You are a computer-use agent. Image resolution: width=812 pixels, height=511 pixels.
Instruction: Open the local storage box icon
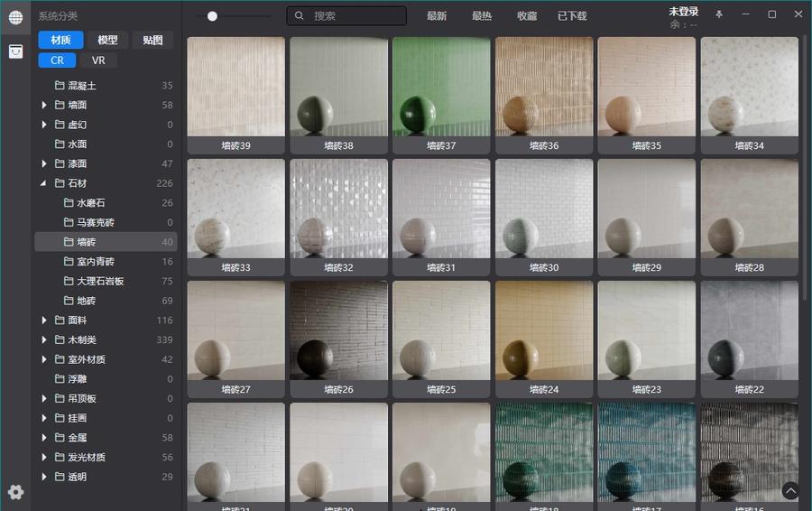15,51
